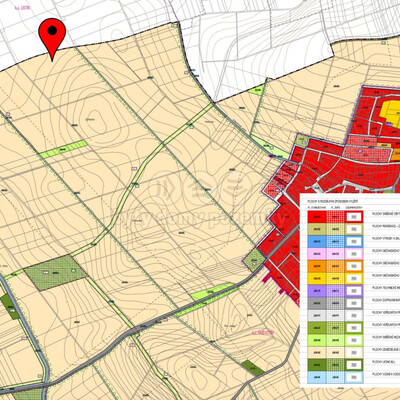400x400 pixels.
Task: Select the solid dark green legend swatch
Action: [x=317, y=365]
